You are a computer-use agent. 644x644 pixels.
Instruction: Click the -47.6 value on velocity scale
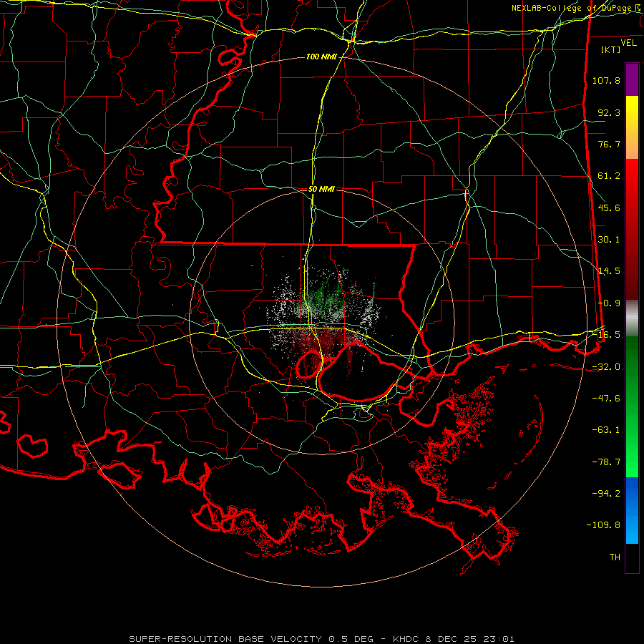coord(606,399)
